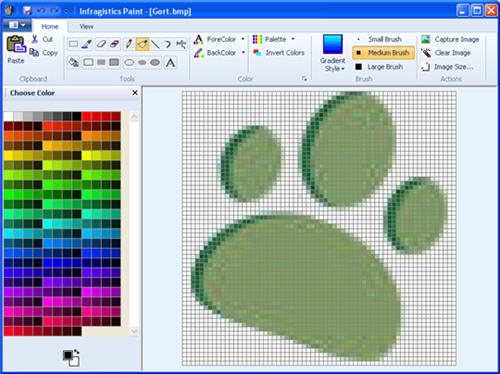Open the ForeColor dropdown arrow
This screenshot has height=374, width=500.
243,39
